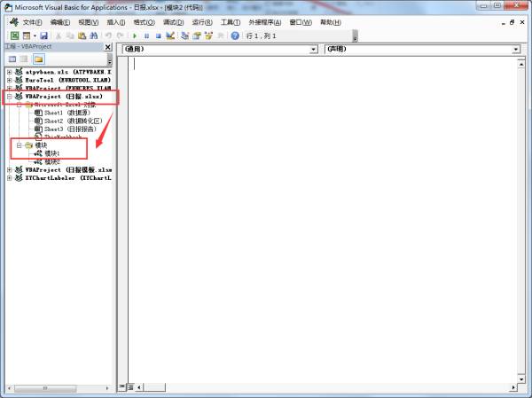Click code editor vertical scrollbar down arrow
This screenshot has height=398, width=532.
coord(521,378)
